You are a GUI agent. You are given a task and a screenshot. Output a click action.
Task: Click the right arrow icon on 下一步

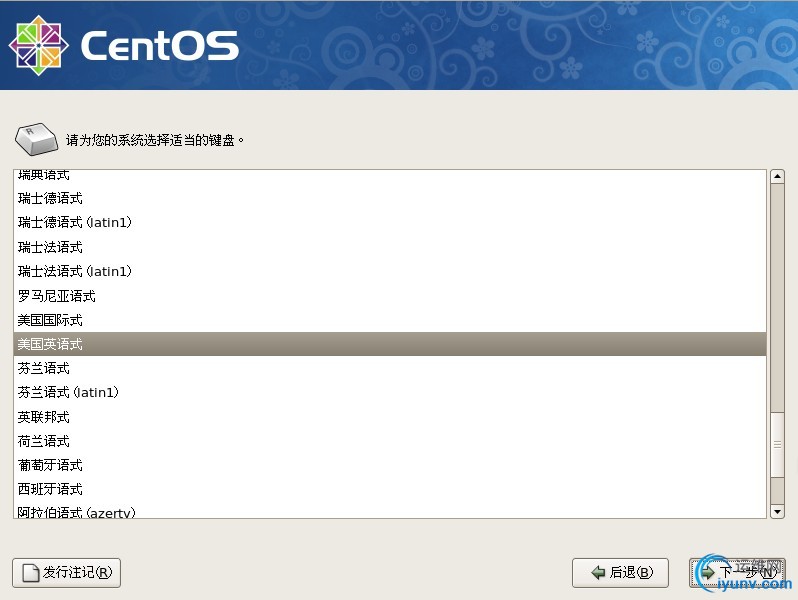708,573
